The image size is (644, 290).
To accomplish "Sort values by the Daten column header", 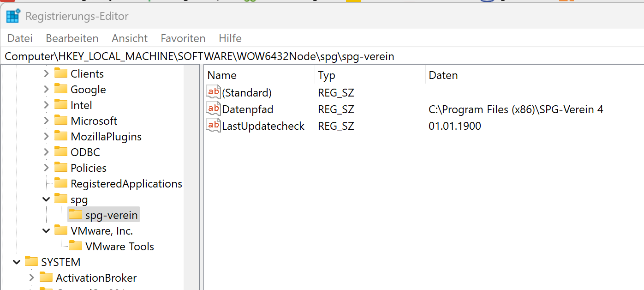I will (x=535, y=75).
